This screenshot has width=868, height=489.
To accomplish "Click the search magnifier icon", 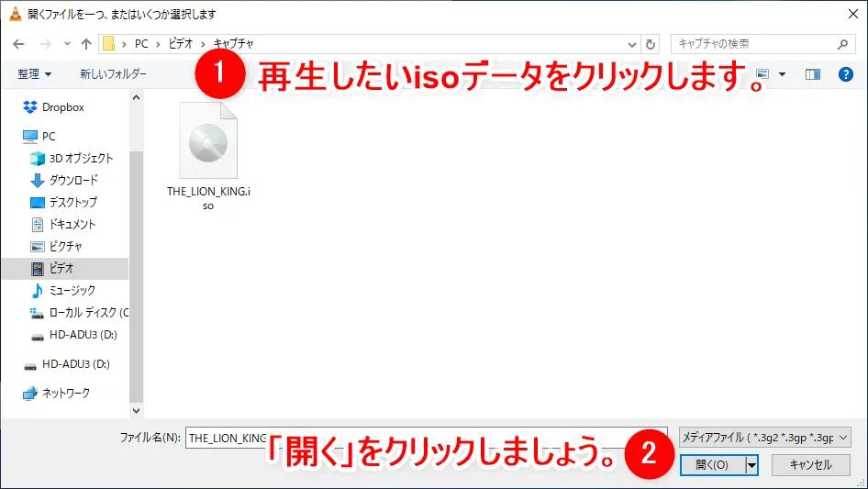I will (842, 44).
